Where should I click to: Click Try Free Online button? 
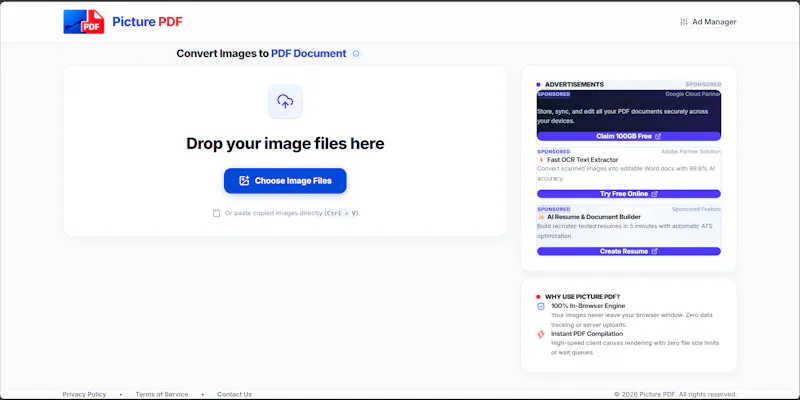(629, 194)
